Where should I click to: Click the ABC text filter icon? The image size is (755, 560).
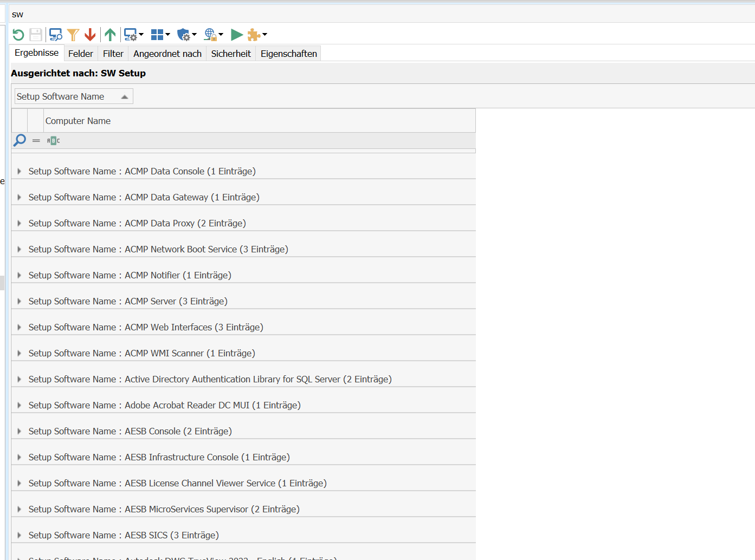click(53, 141)
